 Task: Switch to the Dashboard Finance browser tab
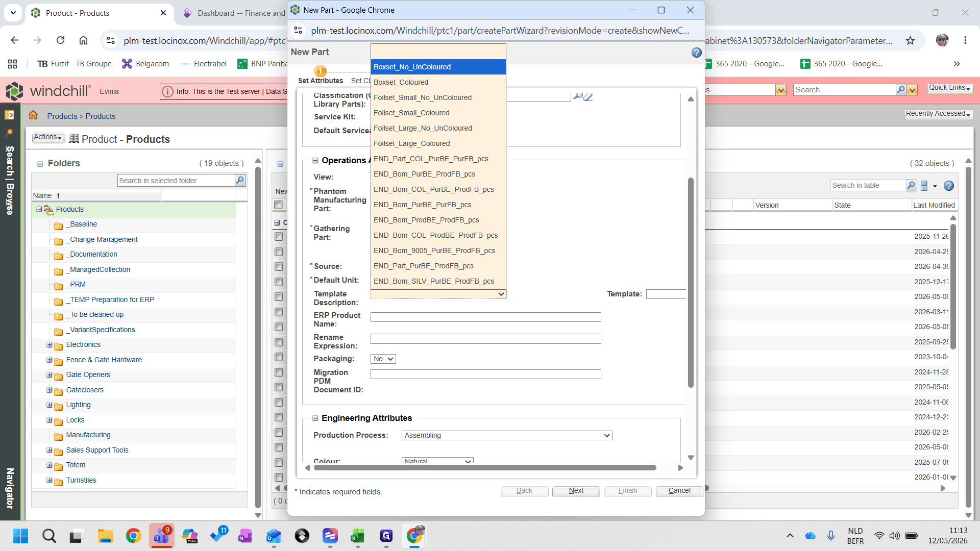[x=236, y=13]
